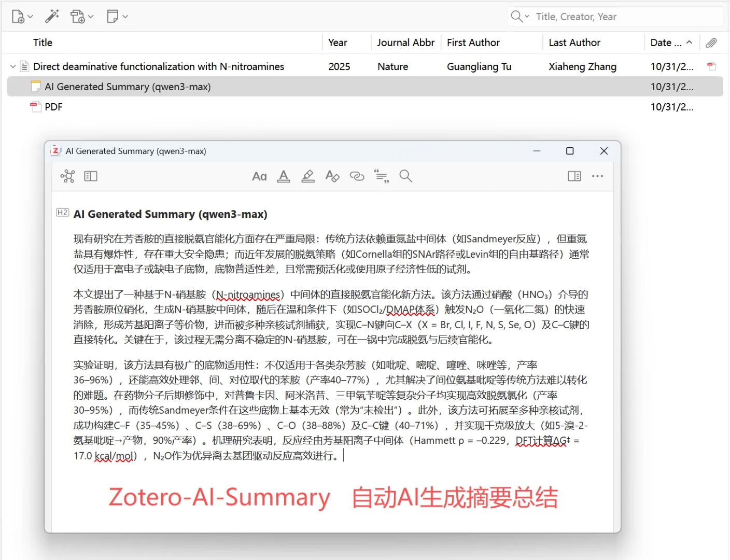Open the more options menu

(597, 176)
